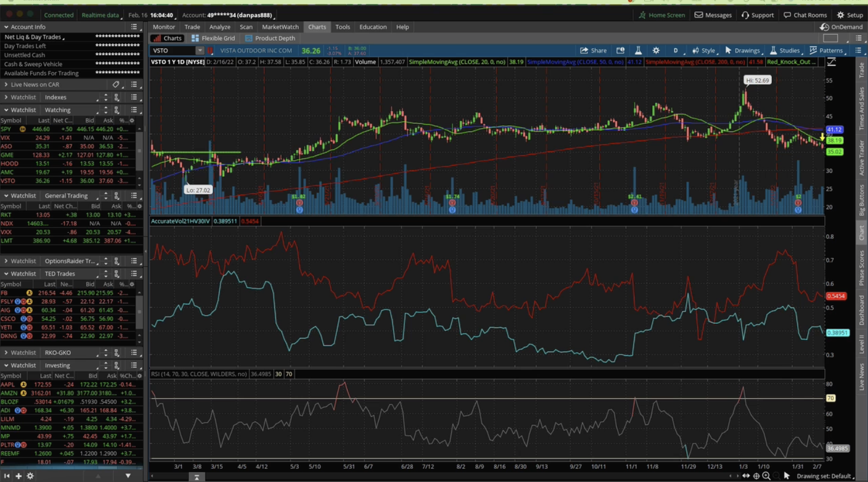Image resolution: width=868 pixels, height=482 pixels.
Task: Open the symbol dropdown arrow next to VSTO
Action: coord(199,51)
